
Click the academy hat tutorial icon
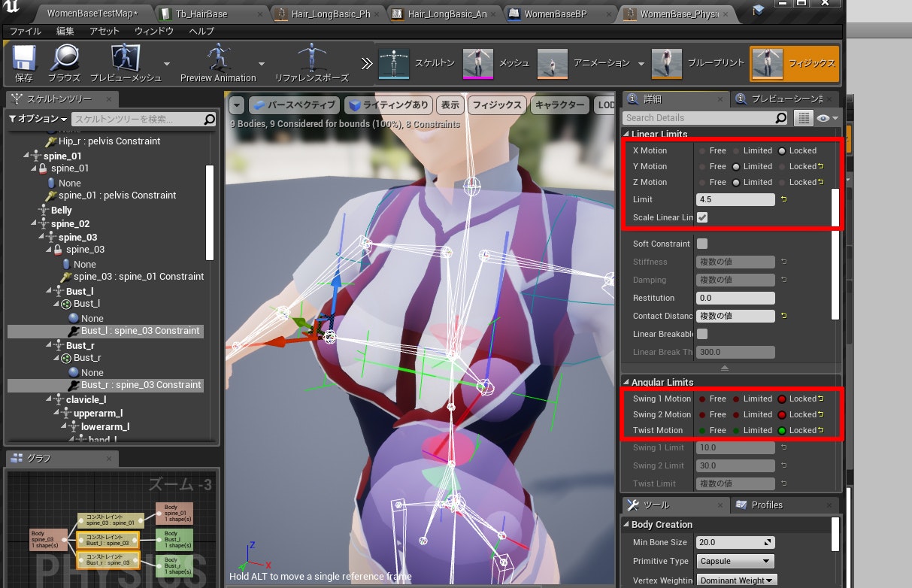point(758,10)
